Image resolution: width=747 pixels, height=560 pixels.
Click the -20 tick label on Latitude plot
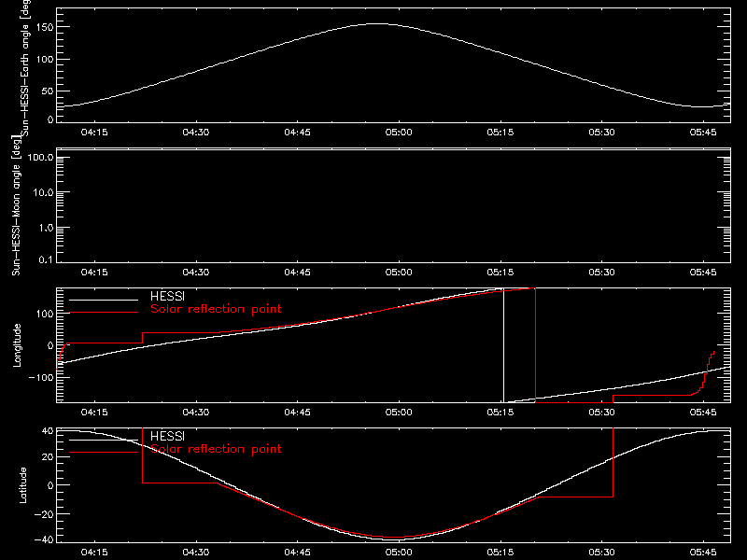[x=44, y=514]
